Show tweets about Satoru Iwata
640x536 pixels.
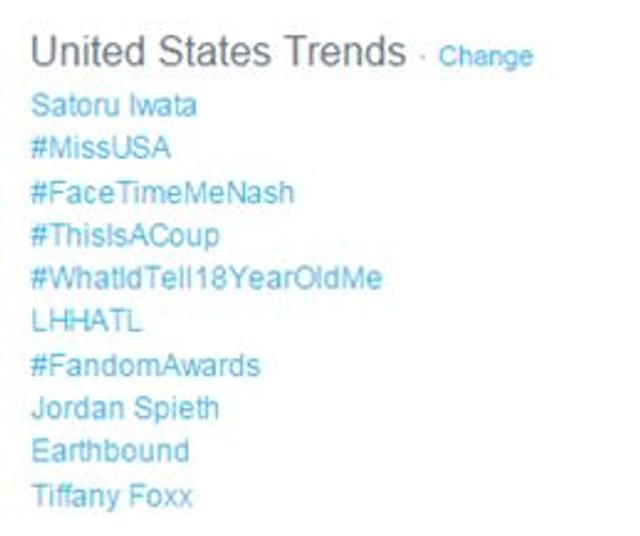pyautogui.click(x=114, y=105)
